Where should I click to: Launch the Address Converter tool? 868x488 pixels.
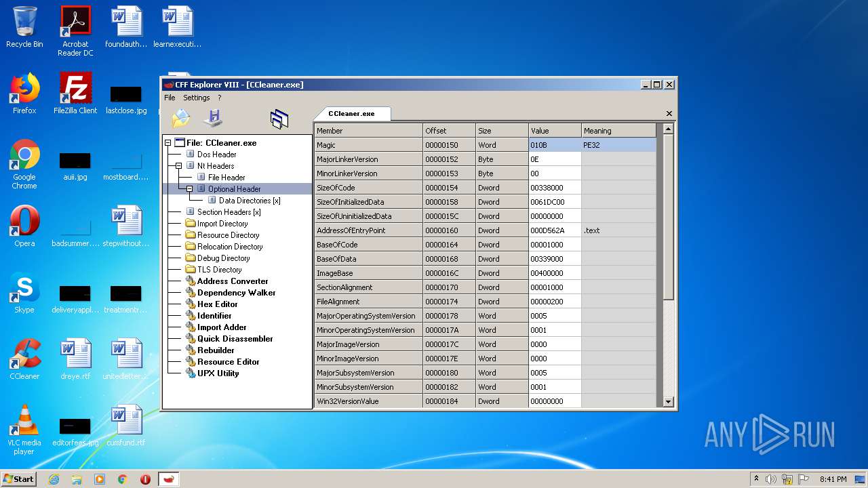tap(233, 281)
